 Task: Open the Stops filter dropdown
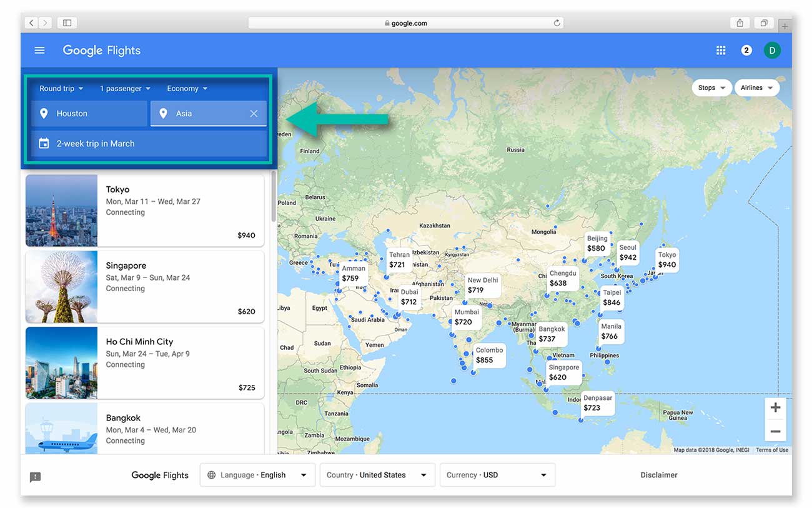pos(711,87)
